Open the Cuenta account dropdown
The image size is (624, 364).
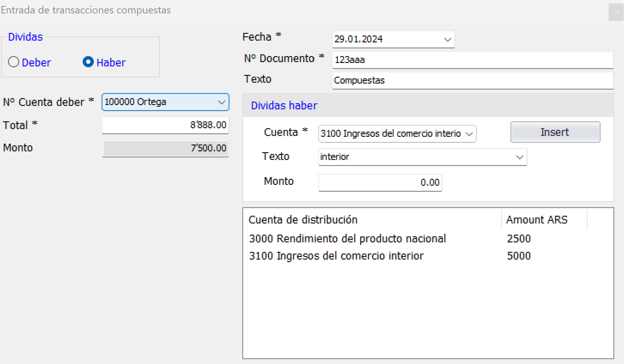tap(469, 134)
